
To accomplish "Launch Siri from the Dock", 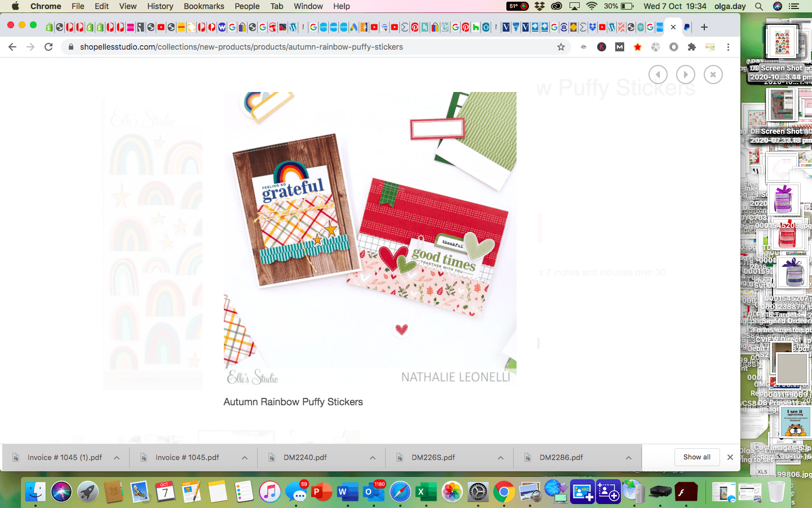I will tap(61, 492).
